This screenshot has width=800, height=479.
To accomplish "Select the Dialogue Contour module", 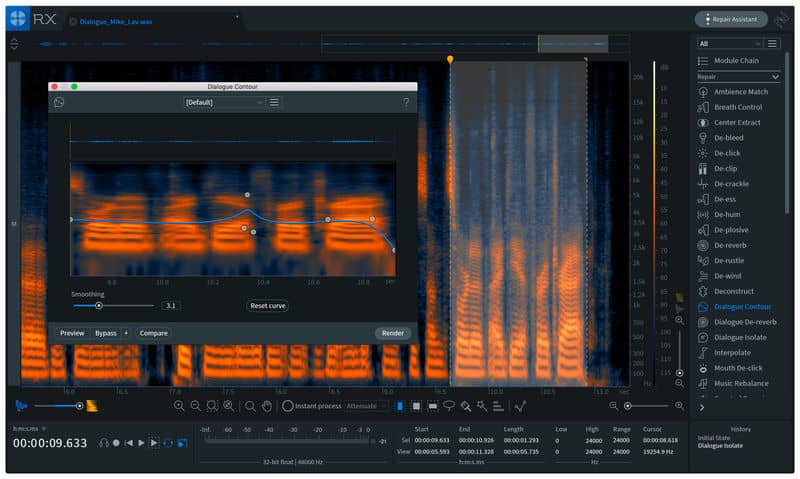I will (734, 307).
